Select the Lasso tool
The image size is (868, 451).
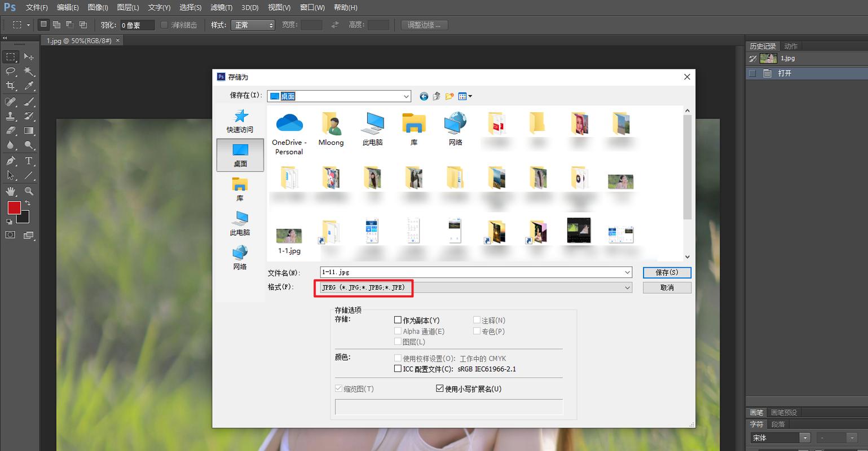[x=10, y=71]
